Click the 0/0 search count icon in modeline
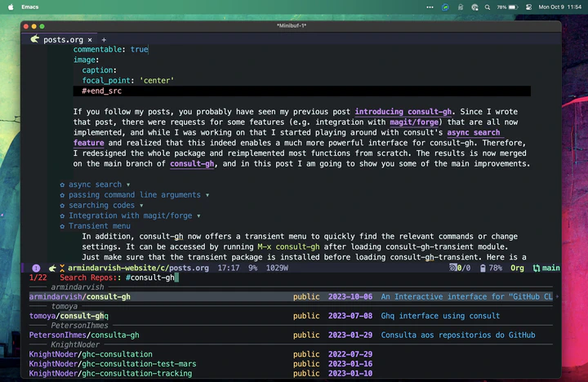588x382 pixels. click(x=460, y=268)
